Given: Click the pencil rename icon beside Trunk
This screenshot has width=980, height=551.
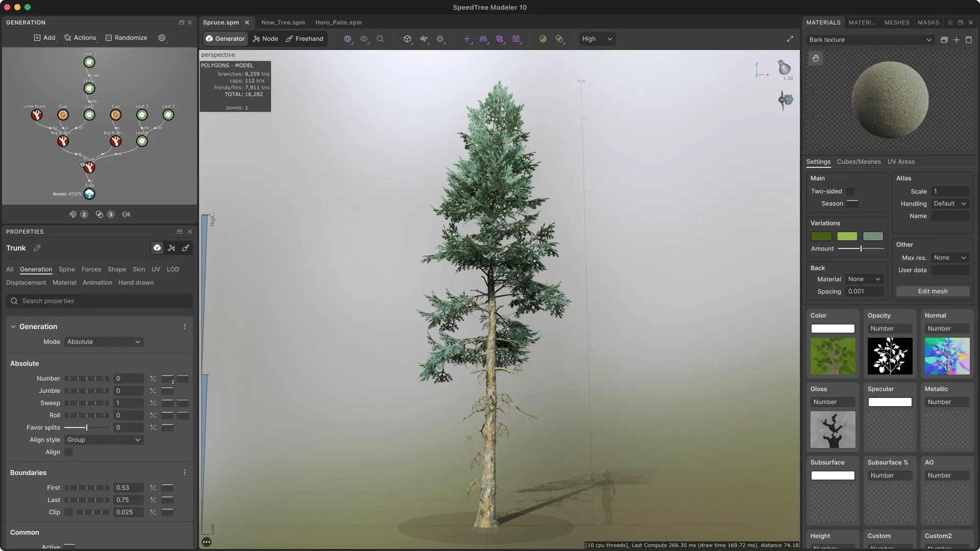Looking at the screenshot, I should point(37,248).
